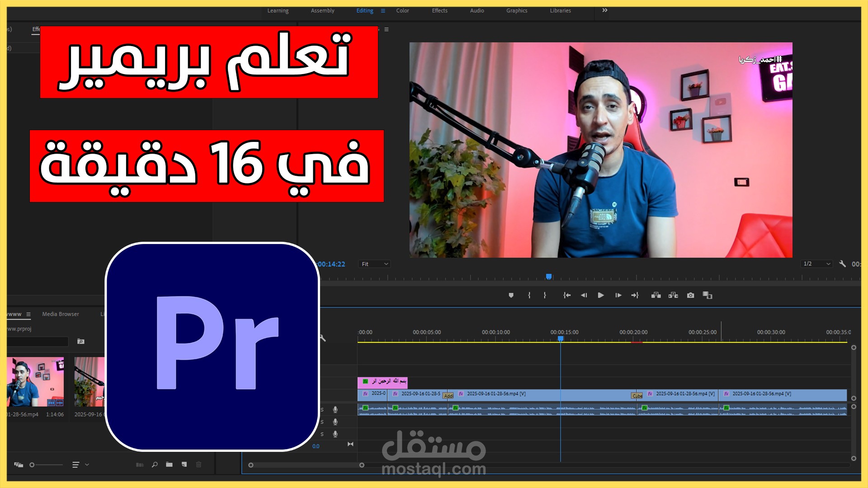Open Comparison View in Program monitor

coord(708,295)
